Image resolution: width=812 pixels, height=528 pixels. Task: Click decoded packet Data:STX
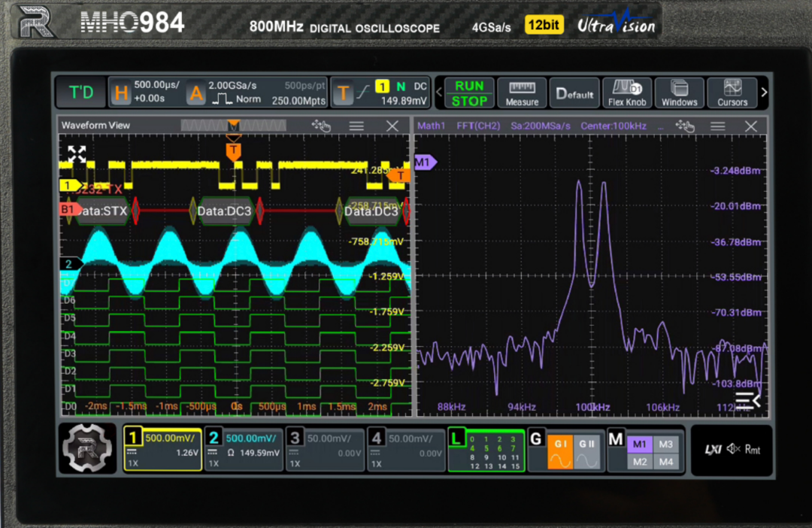click(x=102, y=211)
